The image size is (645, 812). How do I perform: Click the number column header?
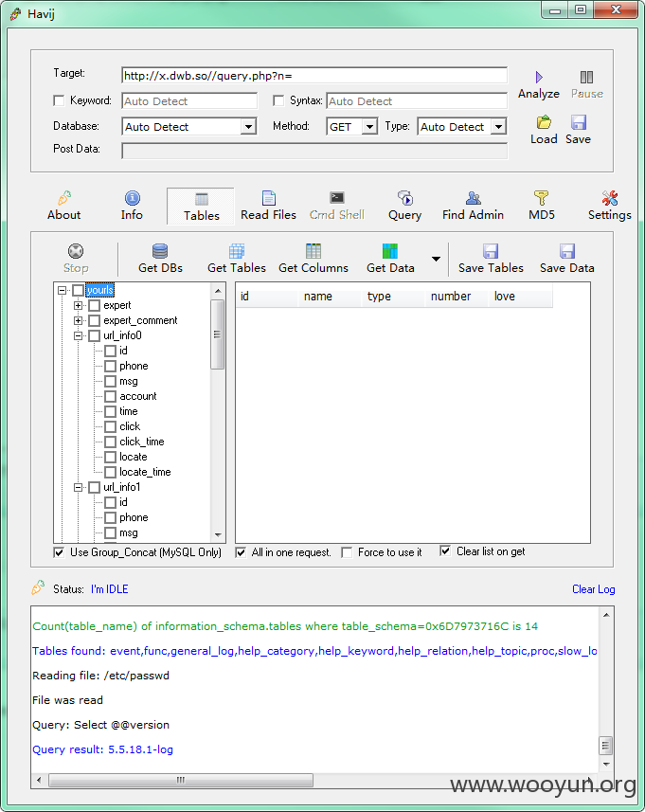[457, 297]
